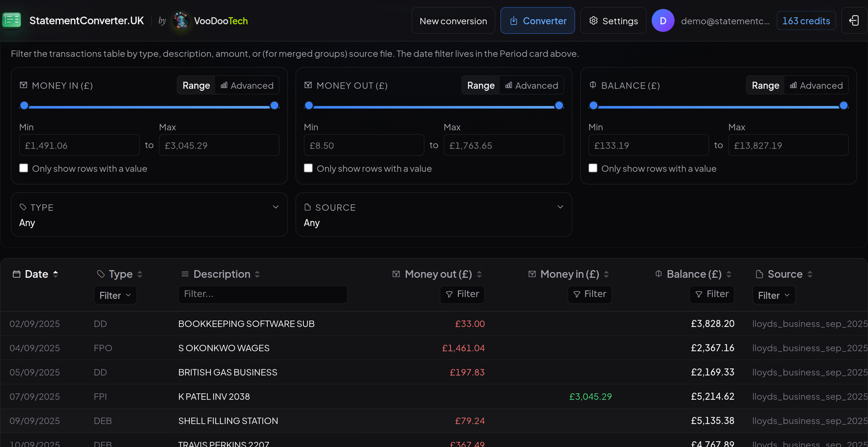Click the Money Out card envelope icon

[308, 85]
